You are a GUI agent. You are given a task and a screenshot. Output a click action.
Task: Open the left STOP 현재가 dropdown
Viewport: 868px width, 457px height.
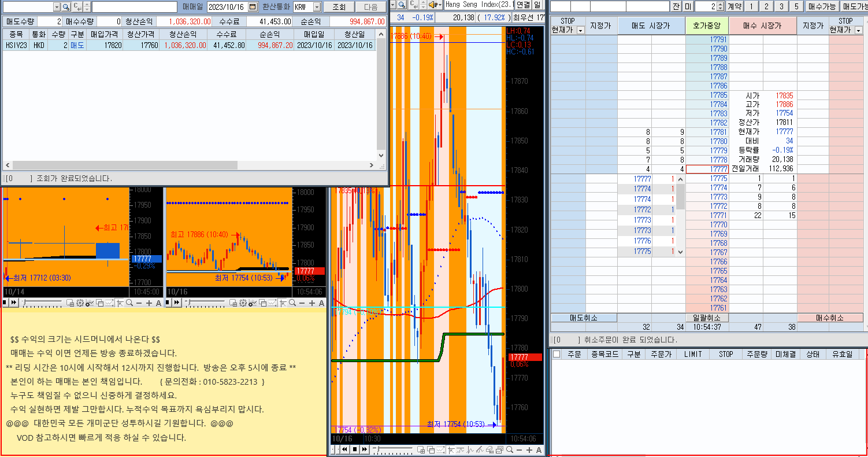tap(580, 30)
